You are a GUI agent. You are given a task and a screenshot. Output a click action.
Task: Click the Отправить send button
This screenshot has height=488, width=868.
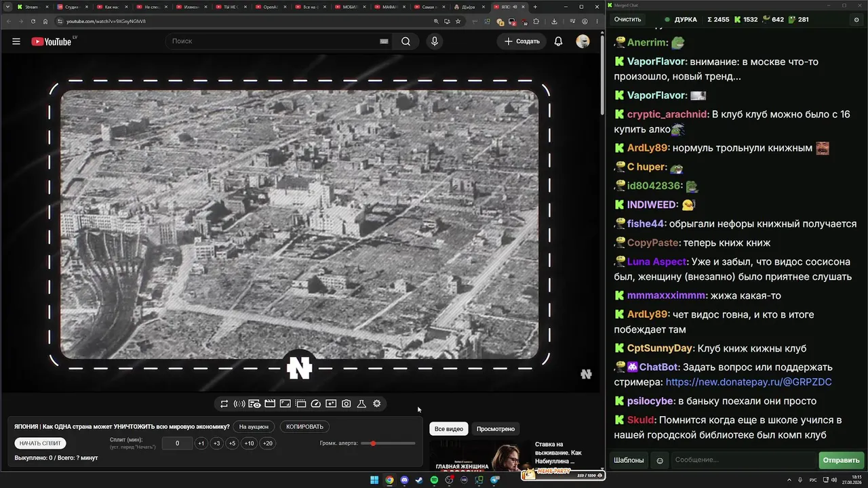tap(841, 460)
